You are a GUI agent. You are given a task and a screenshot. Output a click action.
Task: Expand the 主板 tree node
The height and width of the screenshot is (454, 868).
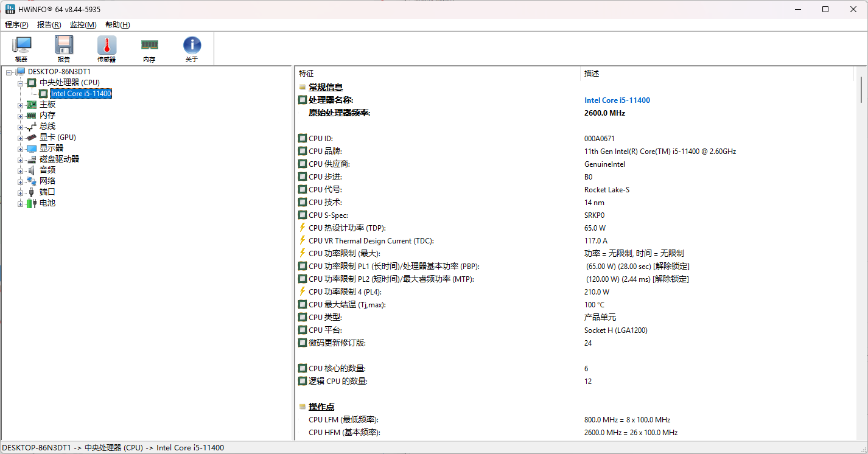tap(20, 104)
